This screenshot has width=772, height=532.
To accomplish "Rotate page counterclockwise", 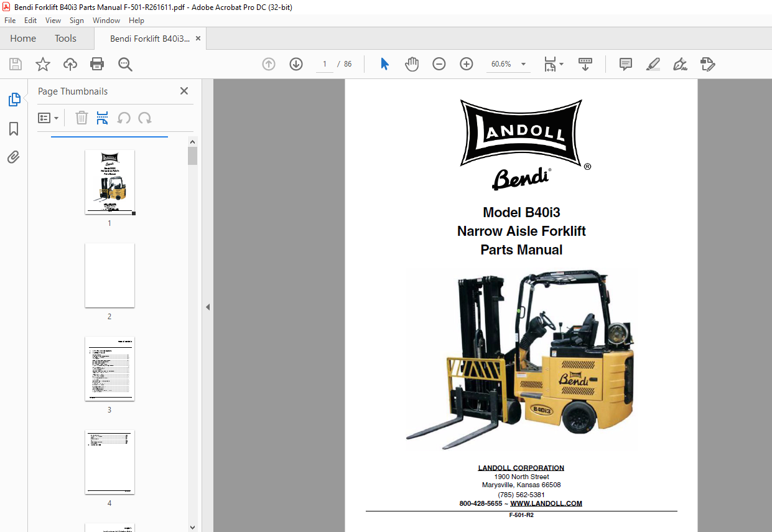I will click(x=124, y=118).
